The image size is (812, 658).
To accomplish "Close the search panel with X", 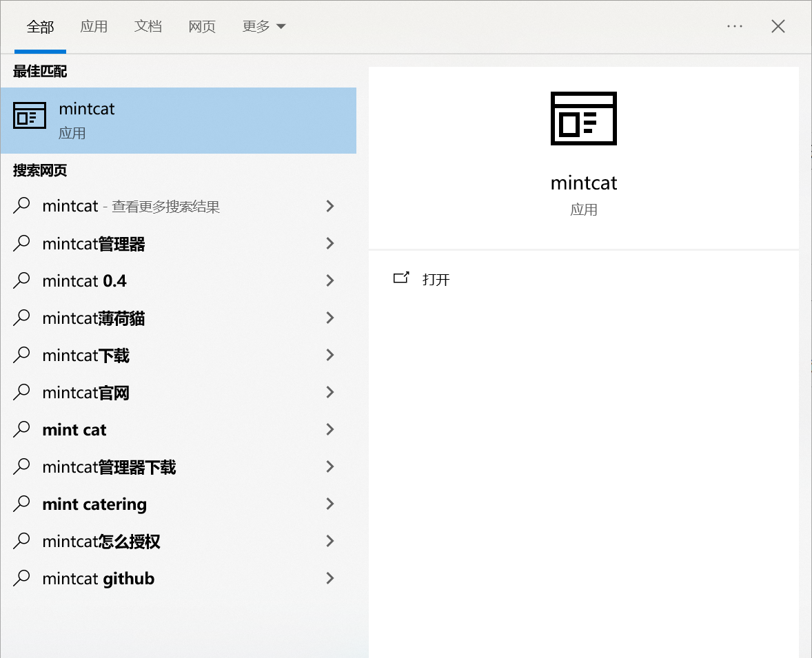I will coord(778,26).
